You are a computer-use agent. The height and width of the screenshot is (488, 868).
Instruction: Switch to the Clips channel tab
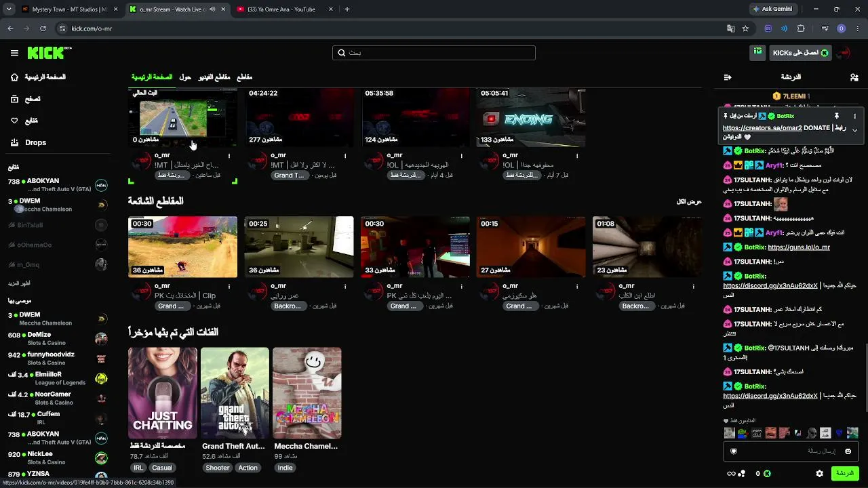click(x=244, y=77)
